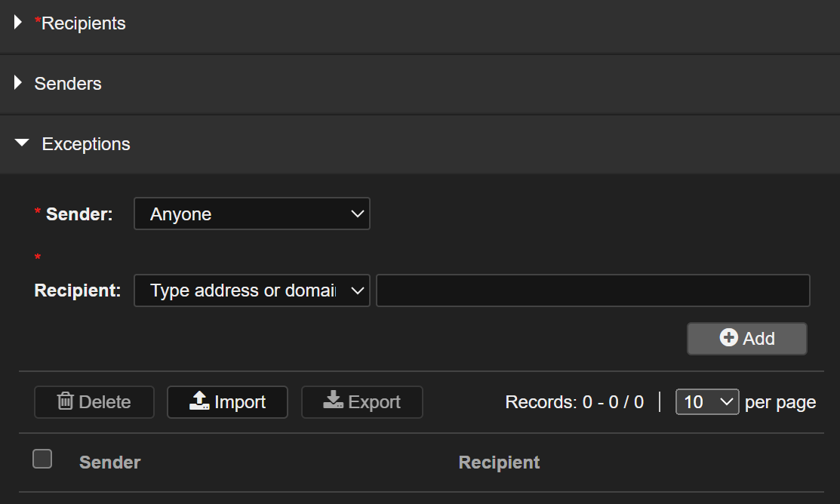Click the Export button text
Viewport: 840px width, 504px height.
pyautogui.click(x=374, y=402)
